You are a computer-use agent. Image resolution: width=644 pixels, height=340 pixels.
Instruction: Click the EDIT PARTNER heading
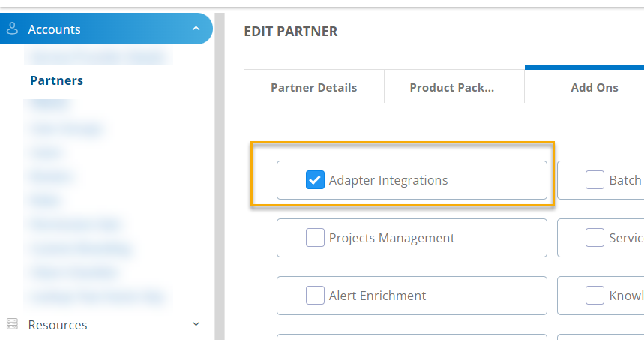(291, 32)
